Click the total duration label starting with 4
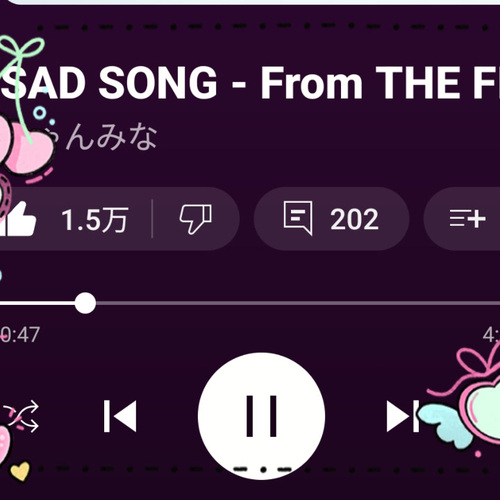The width and height of the screenshot is (500, 500). (491, 334)
